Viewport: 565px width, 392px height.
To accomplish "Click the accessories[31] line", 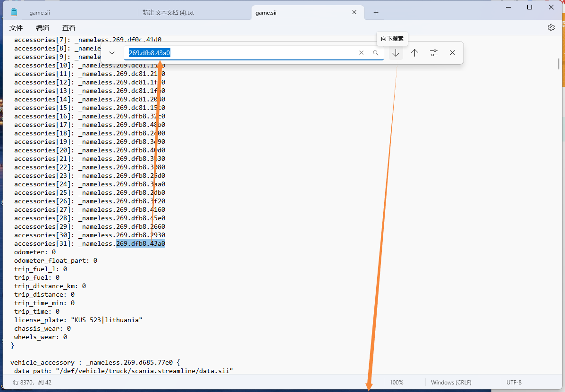I will pyautogui.click(x=89, y=244).
